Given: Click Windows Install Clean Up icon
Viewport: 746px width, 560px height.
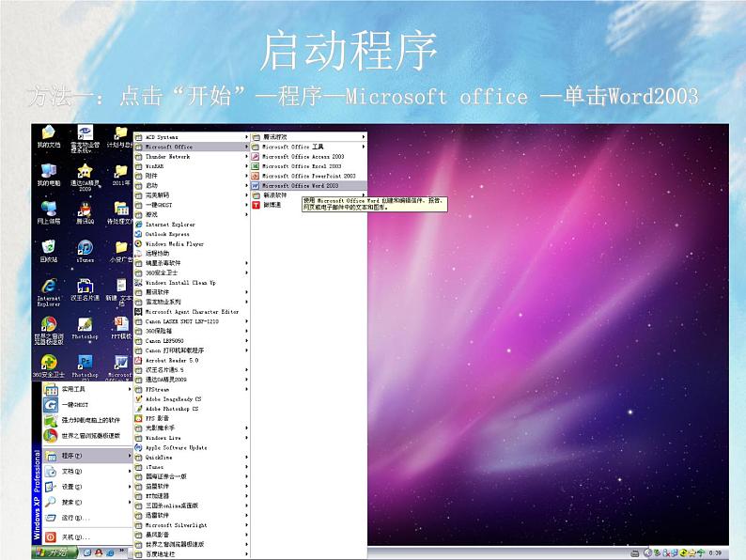Looking at the screenshot, I should point(138,283).
